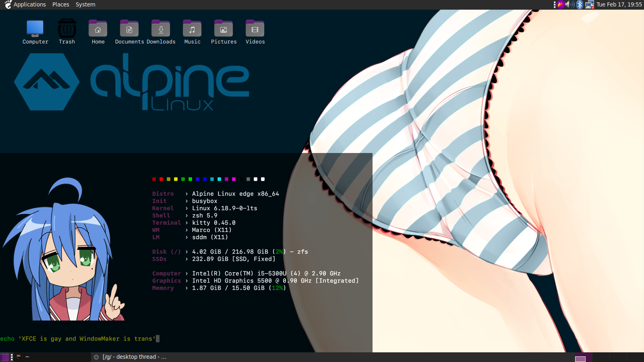This screenshot has height=362, width=644.
Task: Click the flame tray icon
Action: tap(561, 4)
